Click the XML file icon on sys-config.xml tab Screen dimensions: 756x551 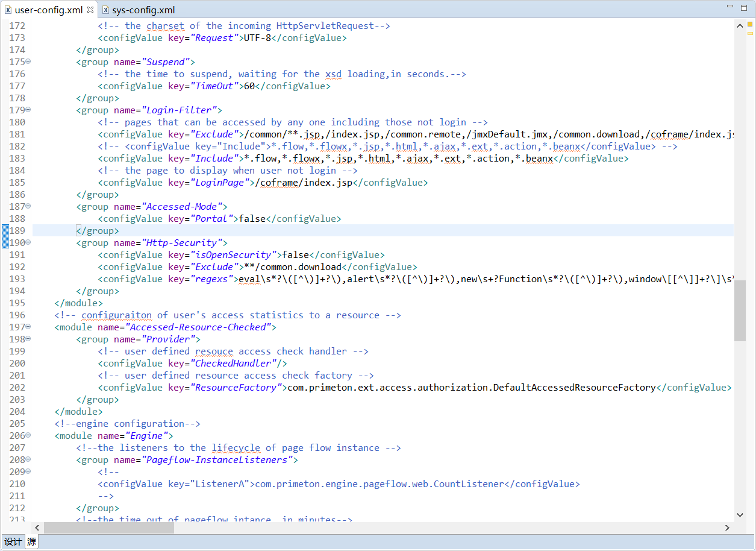click(105, 10)
